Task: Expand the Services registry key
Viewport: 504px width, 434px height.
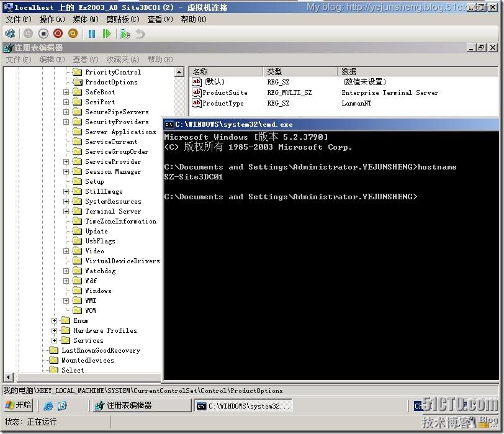Action: pos(55,340)
